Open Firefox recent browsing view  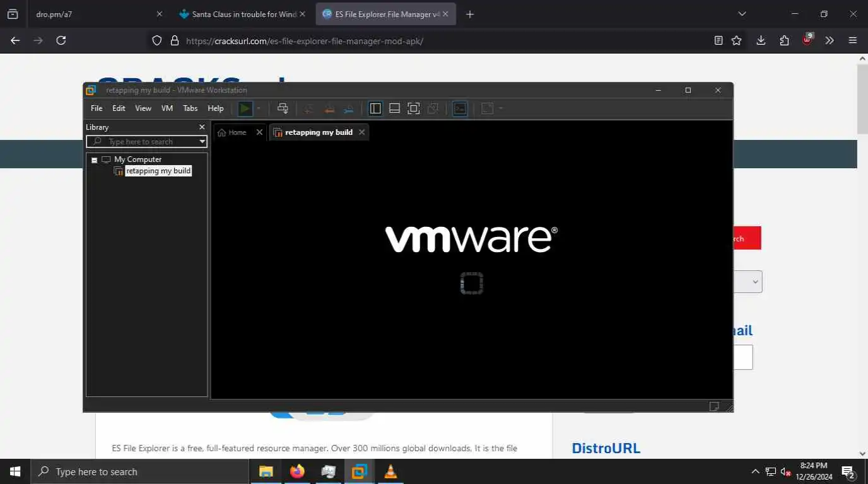tap(12, 14)
